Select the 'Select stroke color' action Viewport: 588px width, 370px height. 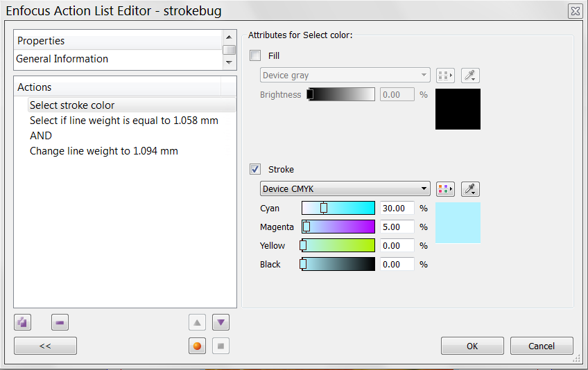(x=132, y=105)
